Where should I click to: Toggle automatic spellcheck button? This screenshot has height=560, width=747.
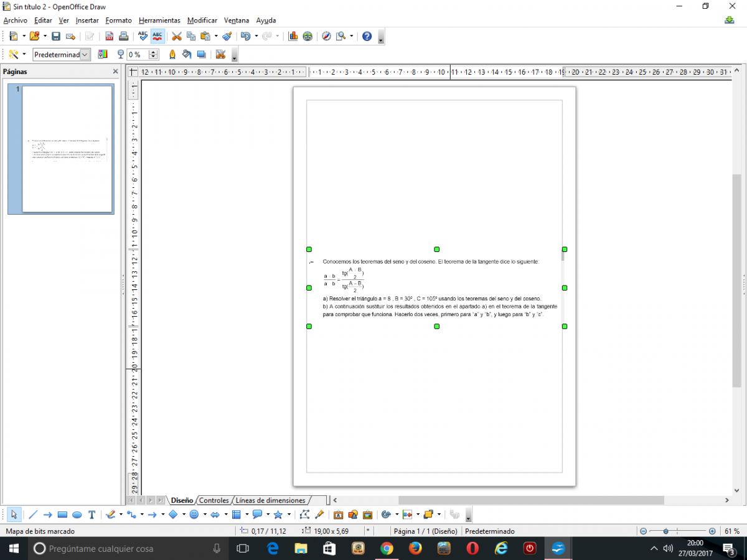pos(158,36)
